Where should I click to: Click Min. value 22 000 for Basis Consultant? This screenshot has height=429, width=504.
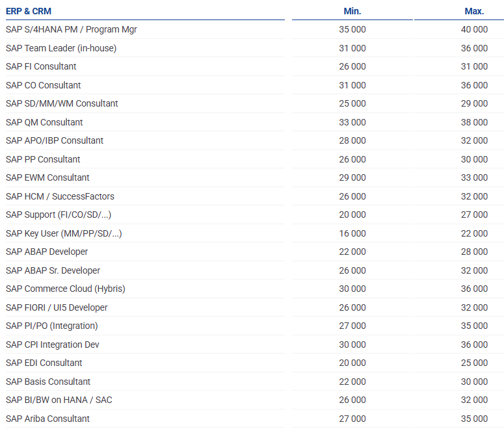coord(352,382)
